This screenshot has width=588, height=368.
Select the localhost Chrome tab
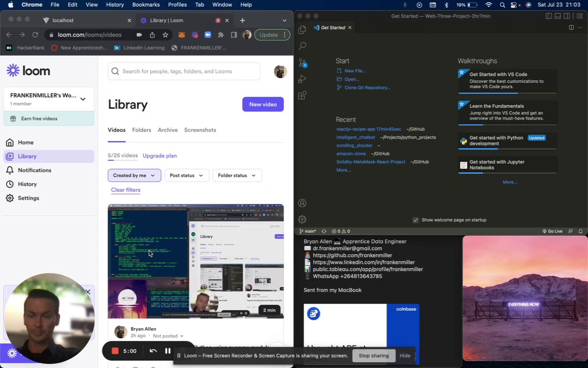(x=87, y=20)
